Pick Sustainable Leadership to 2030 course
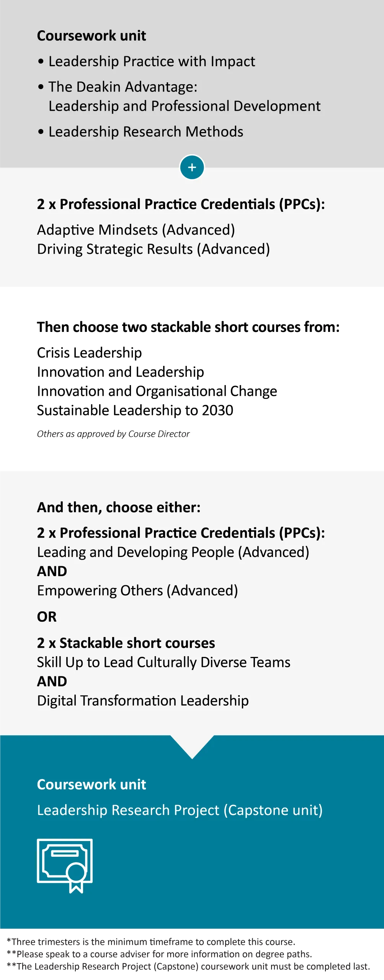This screenshot has width=384, height=980. point(135,410)
